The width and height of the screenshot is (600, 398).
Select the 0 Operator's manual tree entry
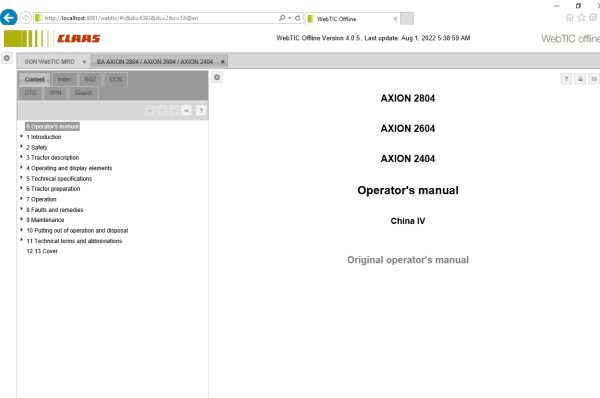(52, 126)
